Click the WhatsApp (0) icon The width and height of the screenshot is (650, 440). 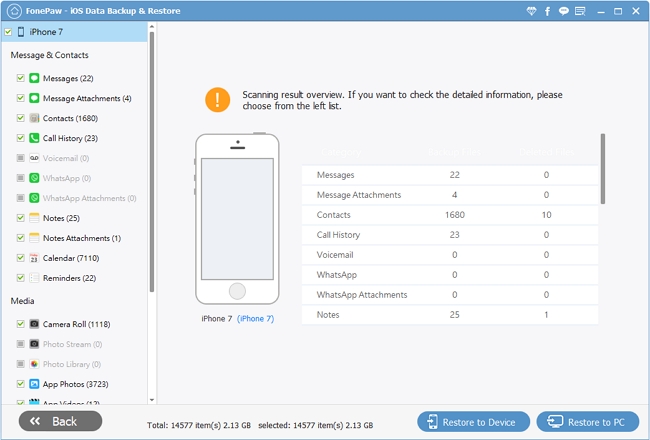[x=34, y=178]
